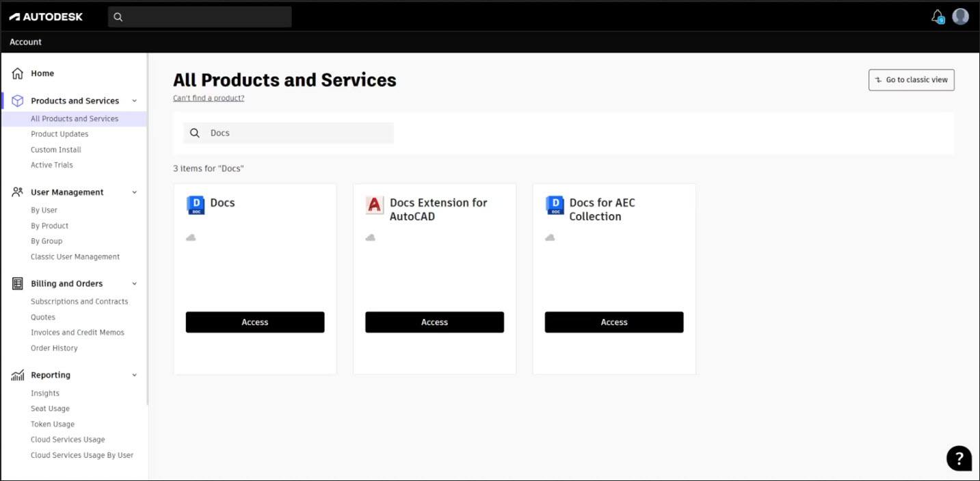
Task: Open the notifications bell
Action: tap(938, 16)
